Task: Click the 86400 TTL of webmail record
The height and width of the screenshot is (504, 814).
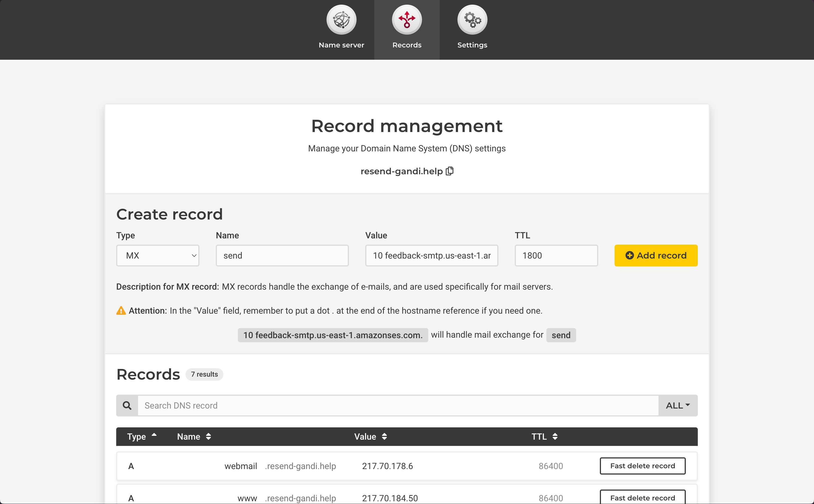Action: [x=551, y=466]
